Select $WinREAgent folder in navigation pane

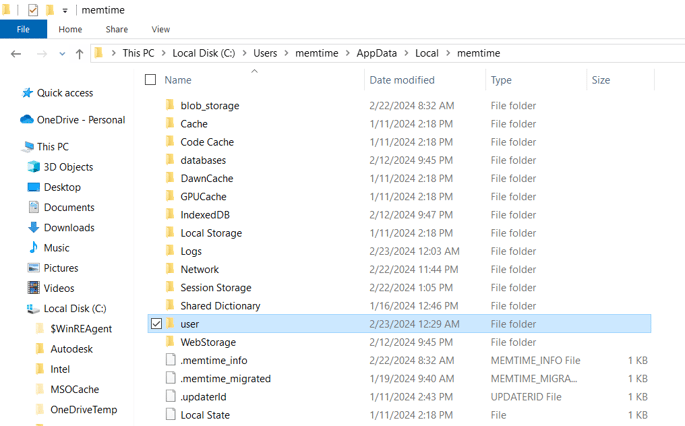[x=73, y=329]
